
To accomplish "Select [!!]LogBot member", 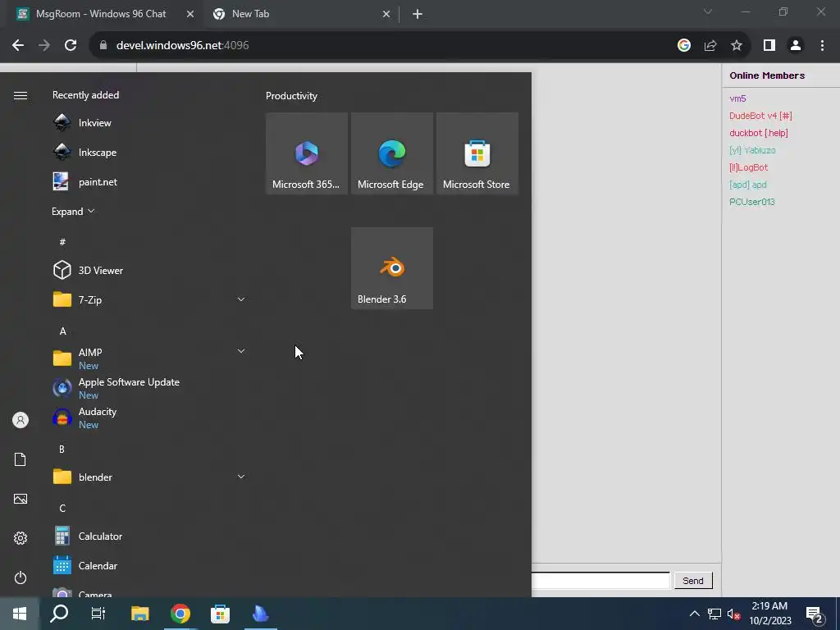I will coord(748,167).
